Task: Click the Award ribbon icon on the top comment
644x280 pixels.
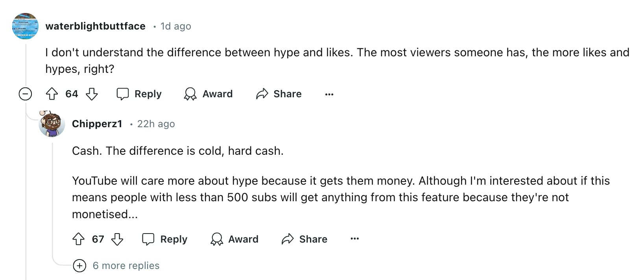Action: 190,94
